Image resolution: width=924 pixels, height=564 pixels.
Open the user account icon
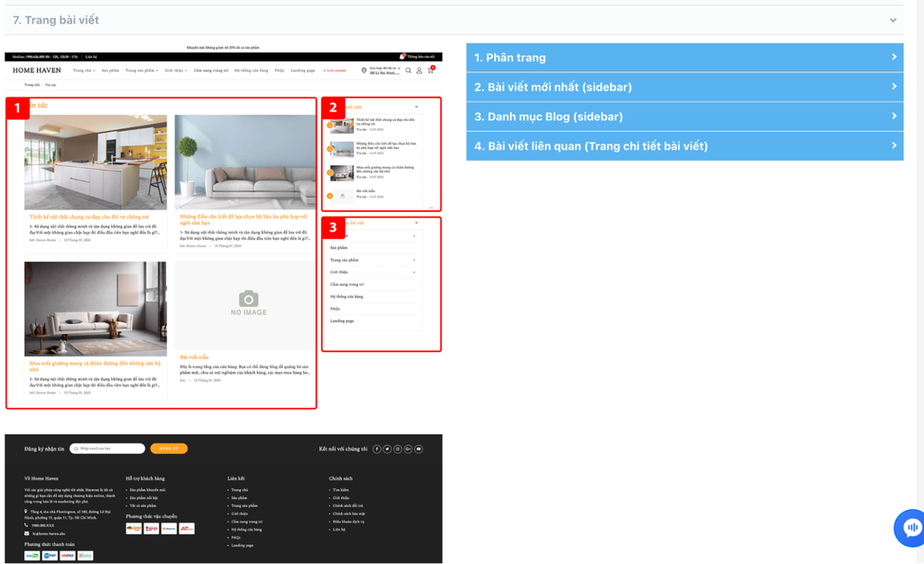click(419, 70)
